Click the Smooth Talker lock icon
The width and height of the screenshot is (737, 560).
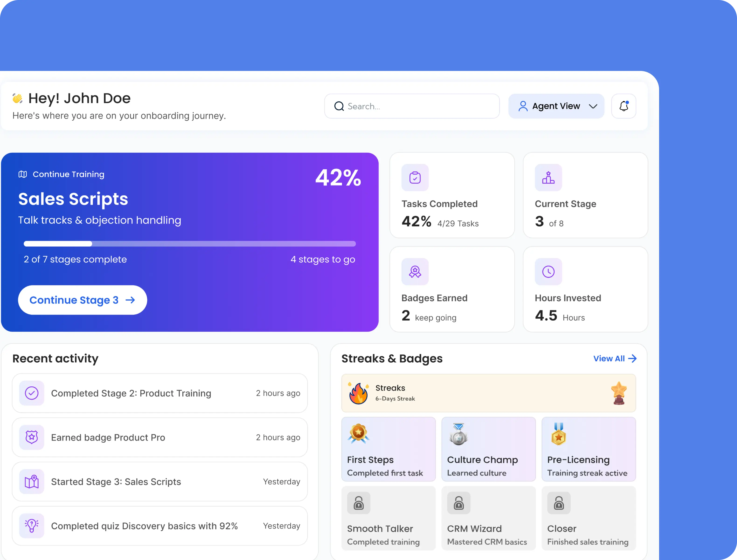[x=358, y=503]
